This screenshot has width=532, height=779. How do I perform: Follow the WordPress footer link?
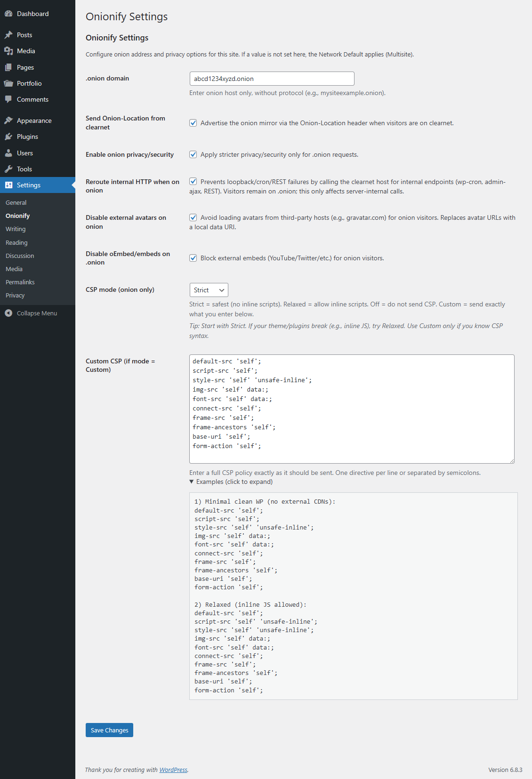(173, 770)
